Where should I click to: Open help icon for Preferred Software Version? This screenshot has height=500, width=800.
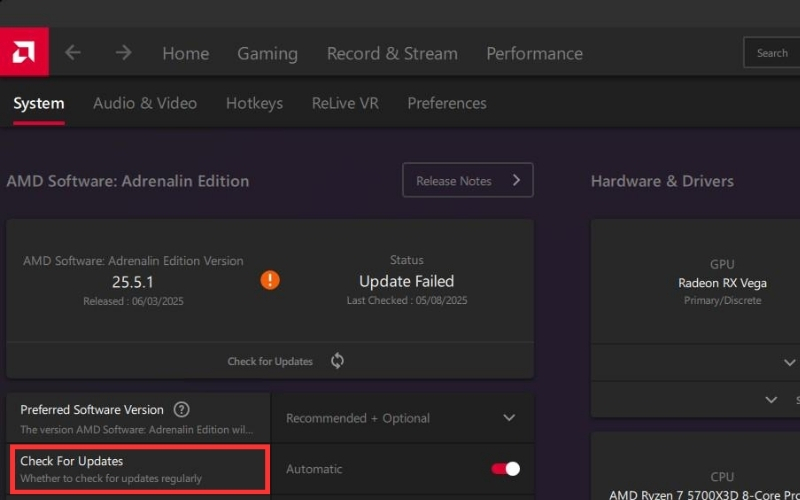tap(181, 409)
